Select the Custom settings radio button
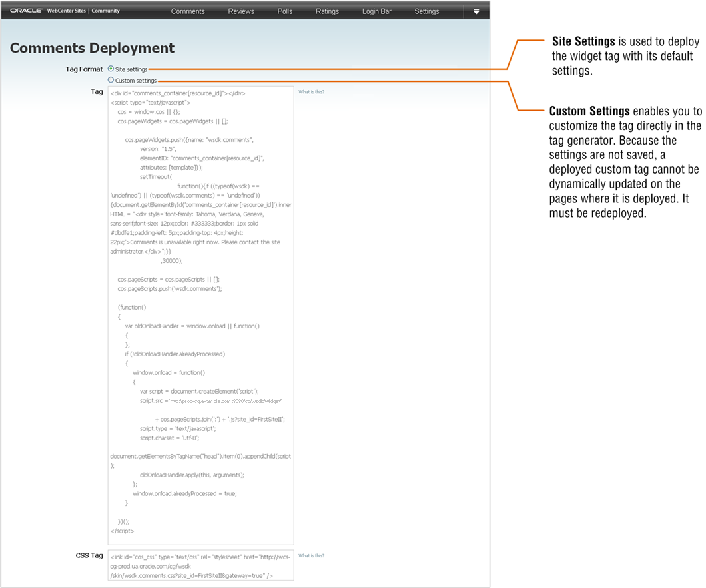The width and height of the screenshot is (706, 588). [111, 80]
